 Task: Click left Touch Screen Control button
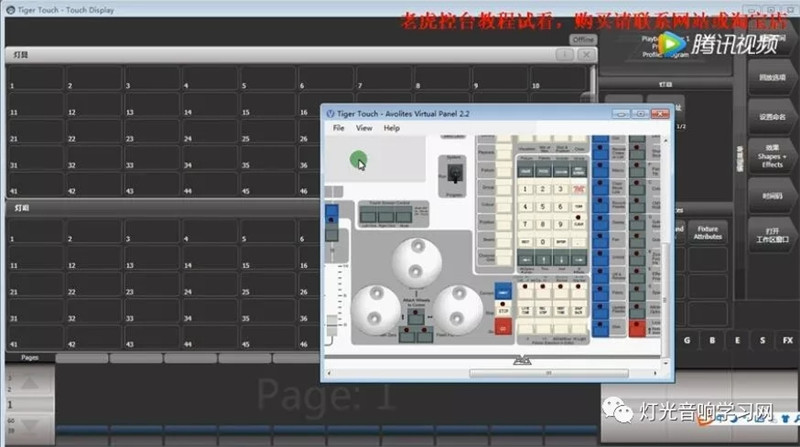(x=368, y=216)
